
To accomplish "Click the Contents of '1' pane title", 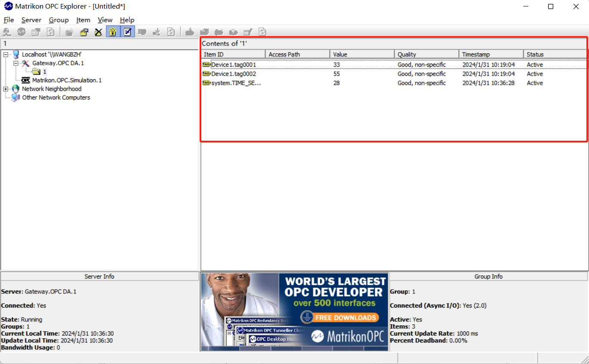I will [225, 43].
